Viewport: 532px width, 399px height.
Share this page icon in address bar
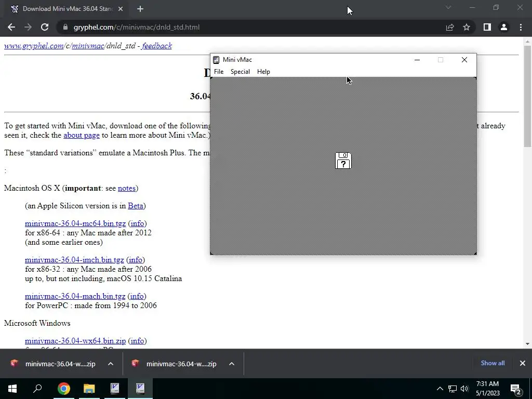(450, 27)
